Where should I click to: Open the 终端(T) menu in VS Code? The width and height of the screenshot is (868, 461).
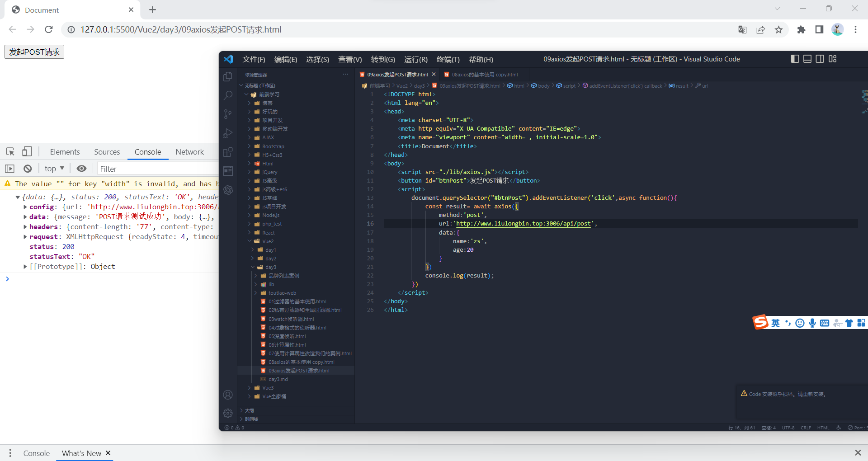click(448, 59)
